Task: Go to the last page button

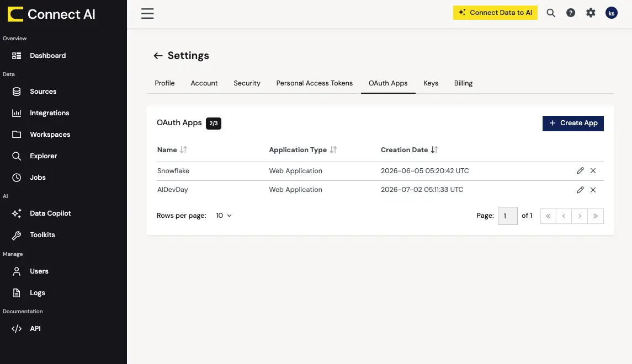Action: (x=596, y=216)
